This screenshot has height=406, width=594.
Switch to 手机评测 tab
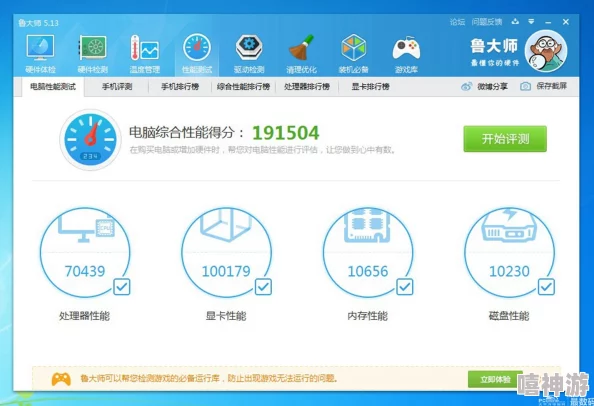(x=117, y=87)
